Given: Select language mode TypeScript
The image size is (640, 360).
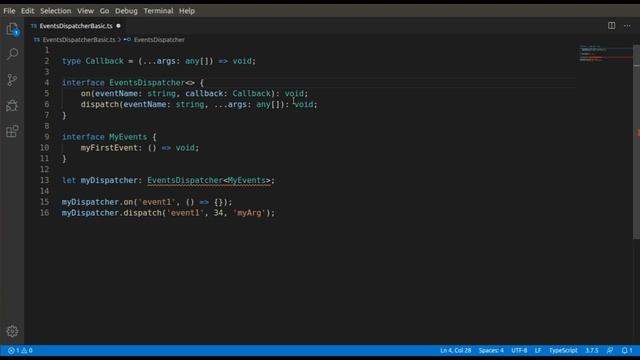Looking at the screenshot, I should tap(563, 351).
